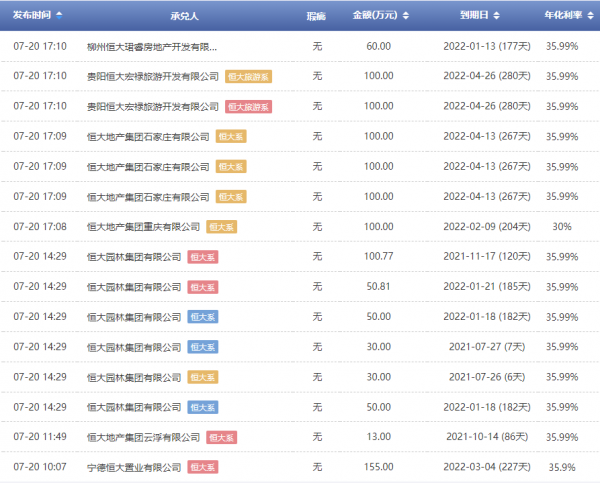Select the 13.00 amount cell
This screenshot has width=600, height=483.
click(x=378, y=437)
